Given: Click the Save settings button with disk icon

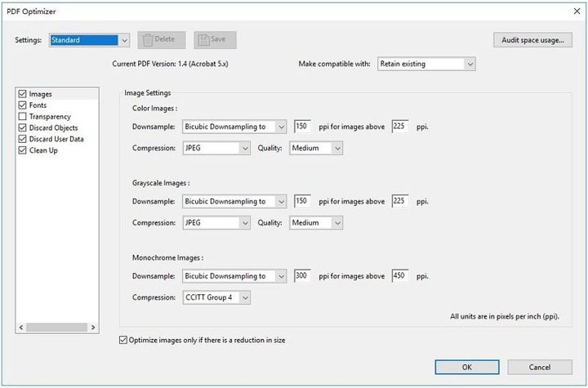Looking at the screenshot, I should point(215,40).
